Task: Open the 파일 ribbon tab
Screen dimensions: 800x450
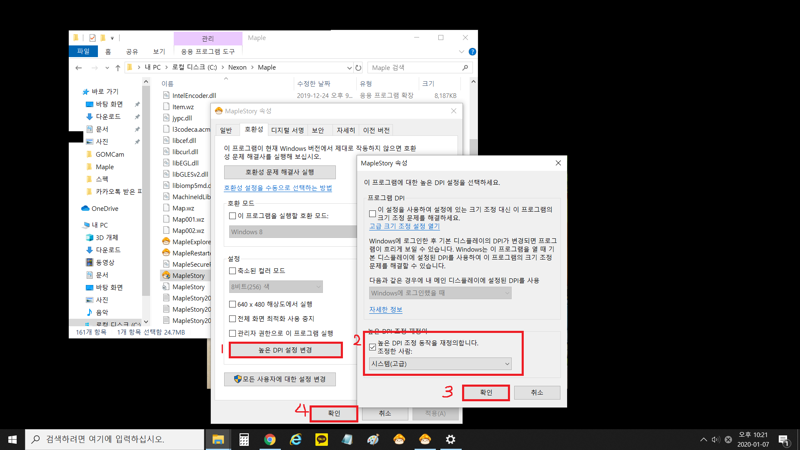Action: [83, 52]
